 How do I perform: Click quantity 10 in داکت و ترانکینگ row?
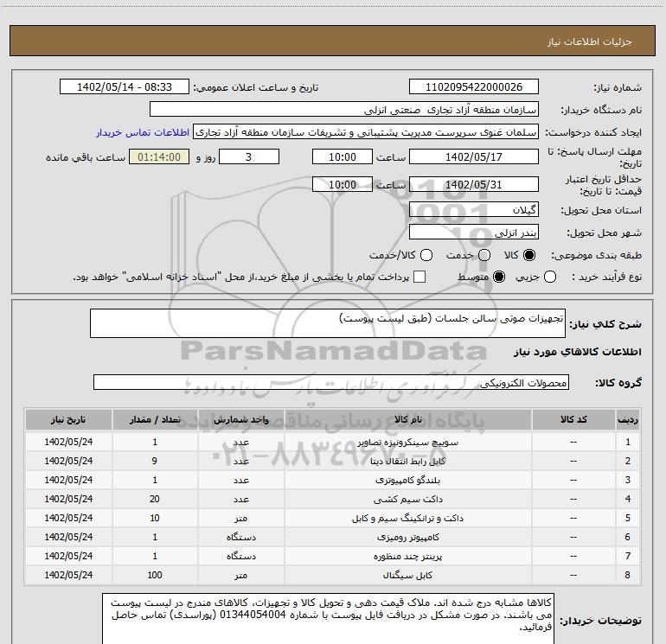[155, 519]
